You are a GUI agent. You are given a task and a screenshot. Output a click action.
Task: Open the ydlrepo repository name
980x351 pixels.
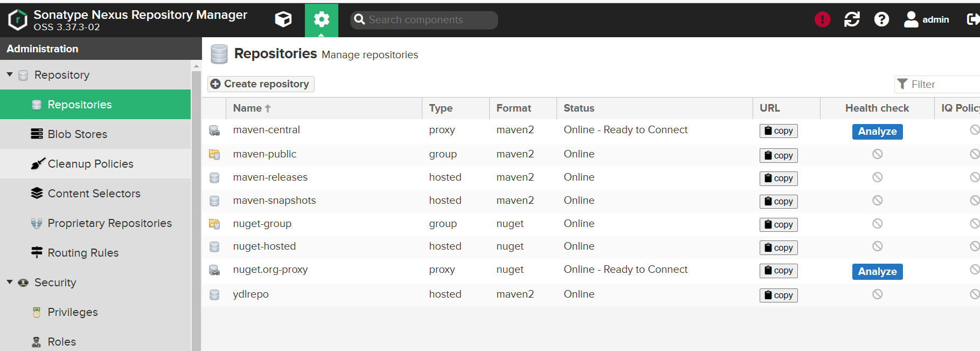click(251, 294)
